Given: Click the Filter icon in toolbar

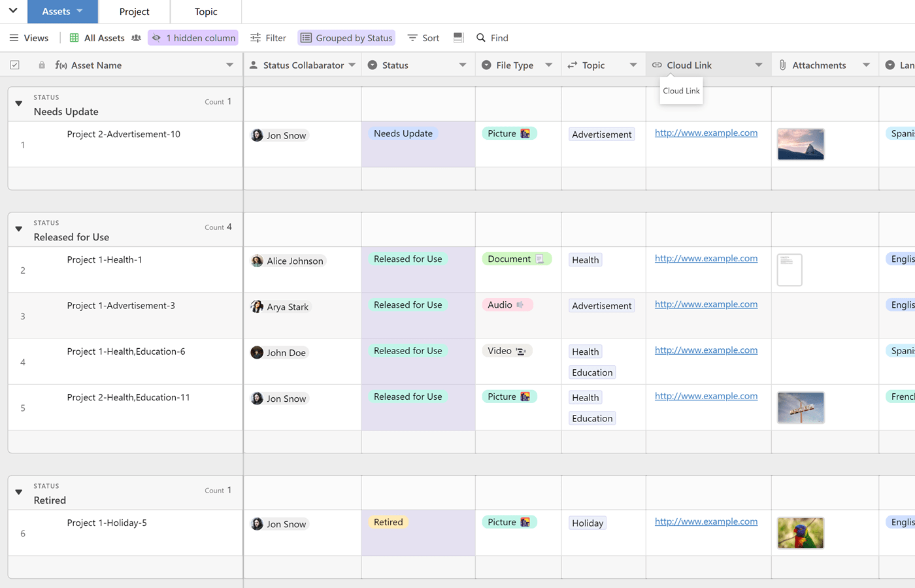Looking at the screenshot, I should 256,38.
